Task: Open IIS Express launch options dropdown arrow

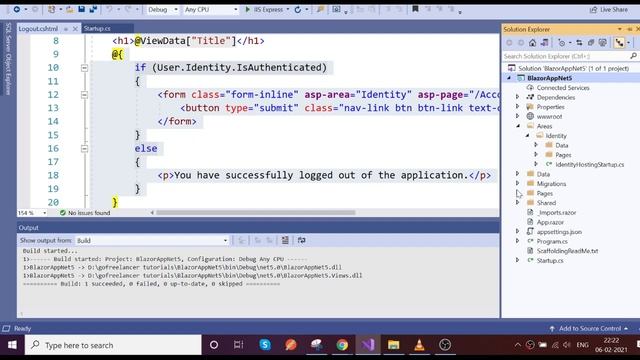Action: pos(288,9)
